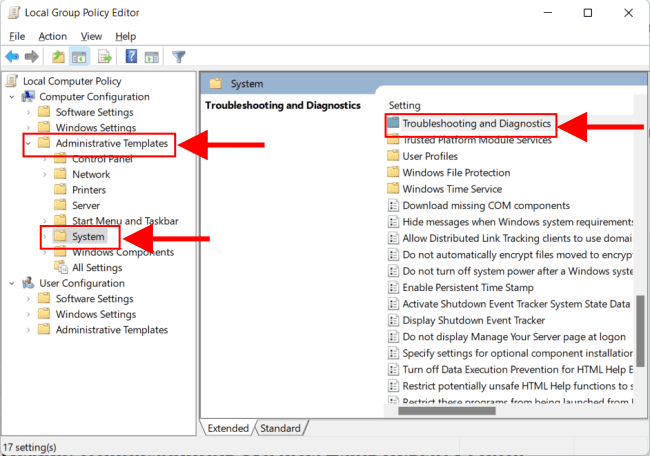The height and width of the screenshot is (456, 650).
Task: Click the title bar app scroll icon
Action: (x=14, y=12)
